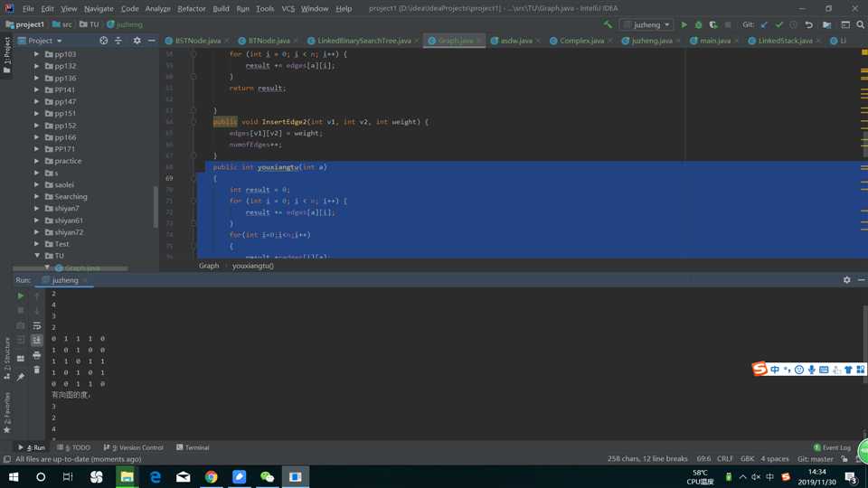Viewport: 868px width, 488px height.
Task: Open Chrome from the taskbar
Action: [x=211, y=477]
